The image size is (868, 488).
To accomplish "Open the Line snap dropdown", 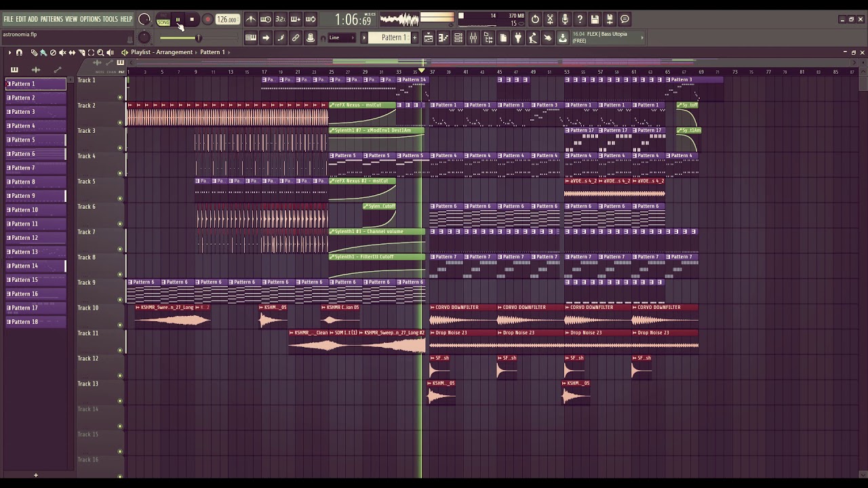I will coord(342,38).
